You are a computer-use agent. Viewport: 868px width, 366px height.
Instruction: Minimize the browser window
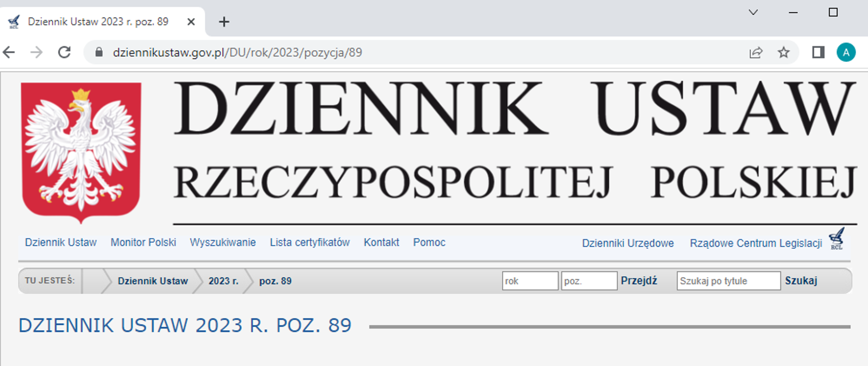[x=793, y=12]
